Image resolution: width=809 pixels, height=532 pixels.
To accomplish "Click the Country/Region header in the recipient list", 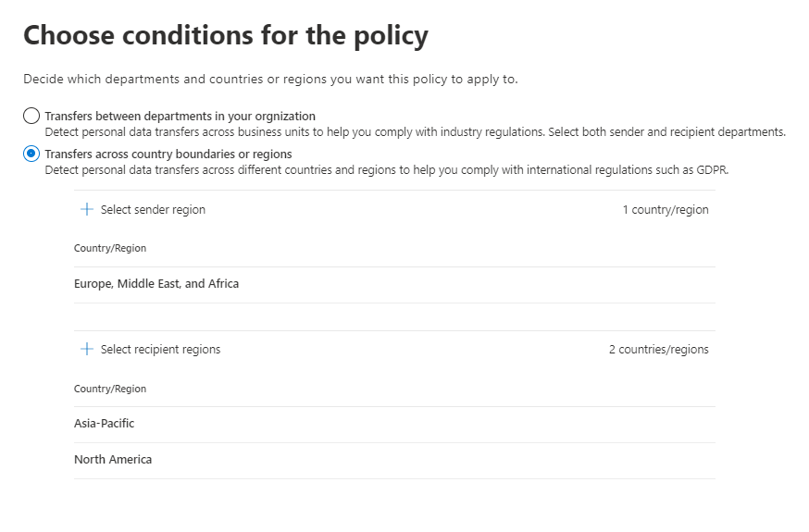I will [110, 389].
